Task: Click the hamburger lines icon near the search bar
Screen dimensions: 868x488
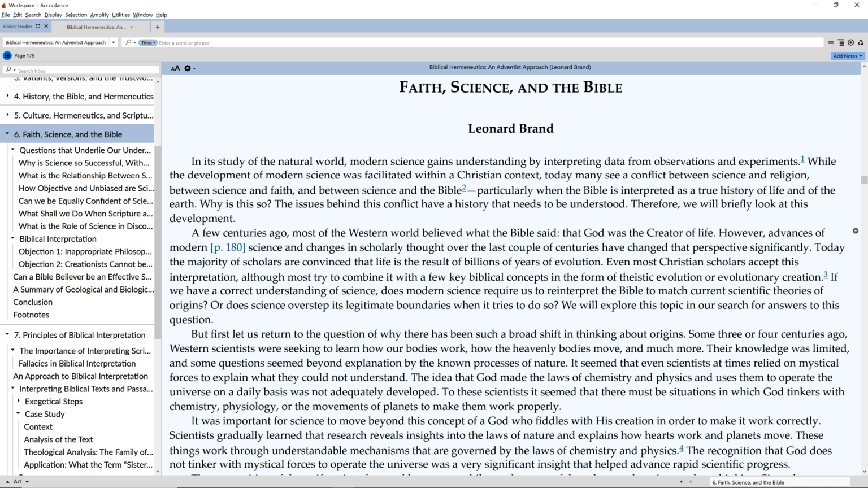Action: click(831, 42)
